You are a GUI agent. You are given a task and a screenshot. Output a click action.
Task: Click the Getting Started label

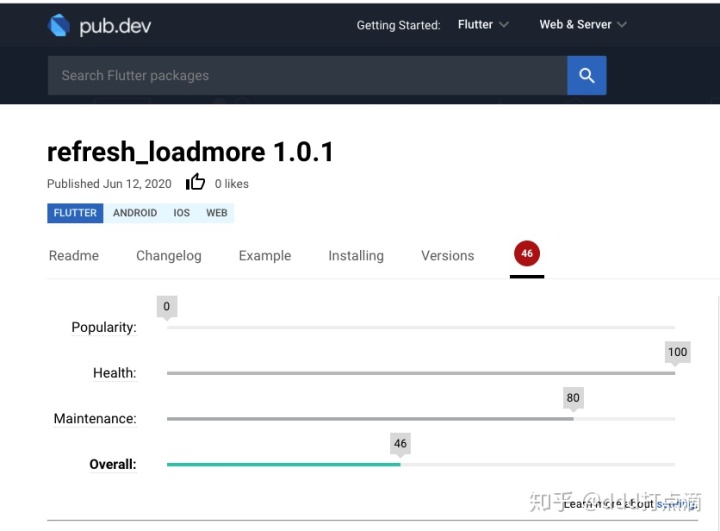(x=398, y=25)
